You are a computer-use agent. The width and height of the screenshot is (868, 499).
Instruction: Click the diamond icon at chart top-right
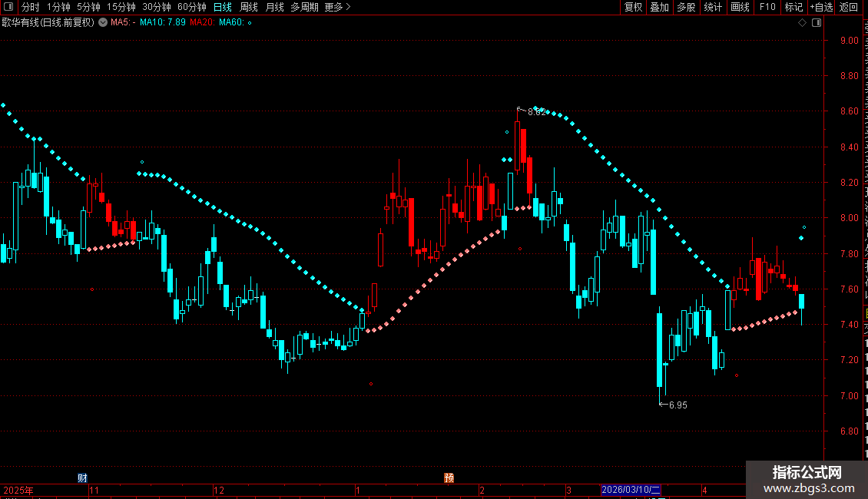802,23
